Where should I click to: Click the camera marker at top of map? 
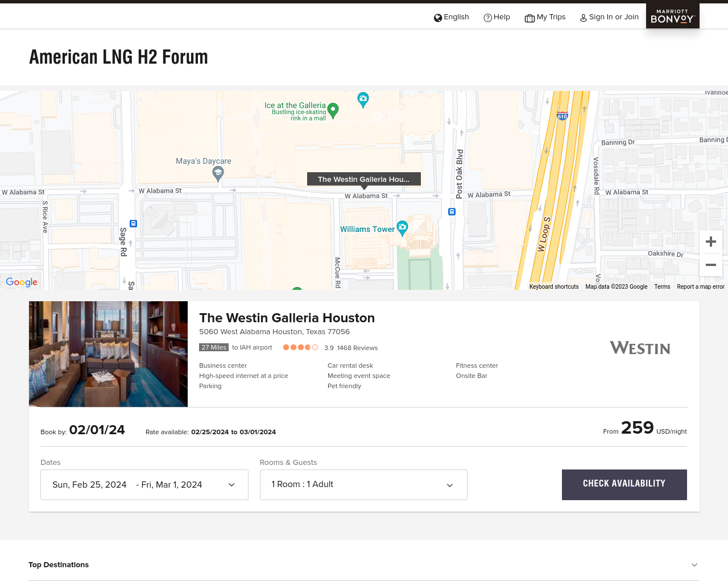tap(363, 100)
